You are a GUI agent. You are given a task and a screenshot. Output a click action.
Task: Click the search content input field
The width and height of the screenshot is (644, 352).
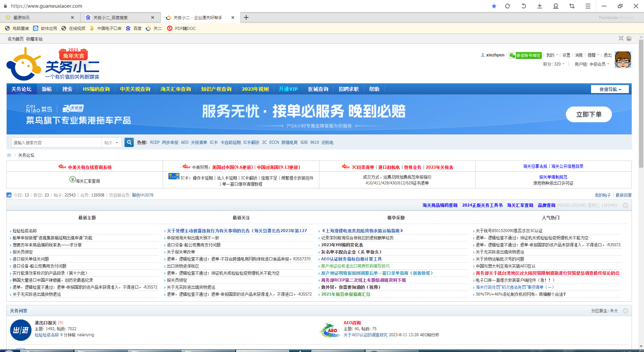click(56, 143)
